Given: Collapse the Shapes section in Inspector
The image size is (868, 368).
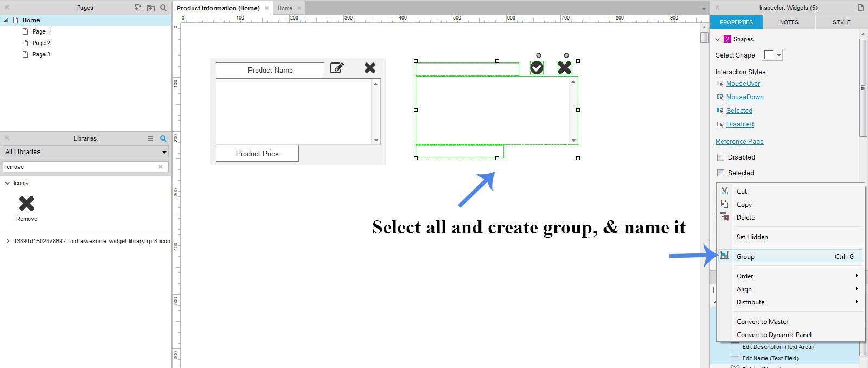Looking at the screenshot, I should coord(718,39).
